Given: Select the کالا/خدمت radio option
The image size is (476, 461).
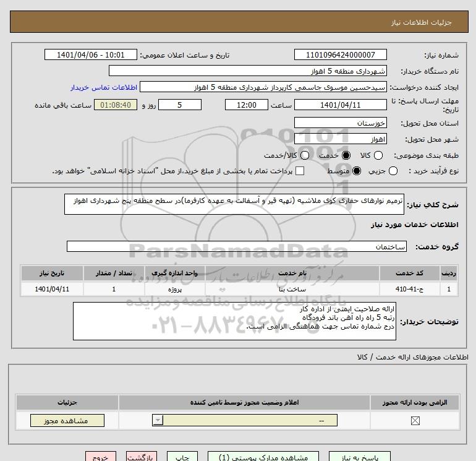Looking at the screenshot, I should pos(305,155).
